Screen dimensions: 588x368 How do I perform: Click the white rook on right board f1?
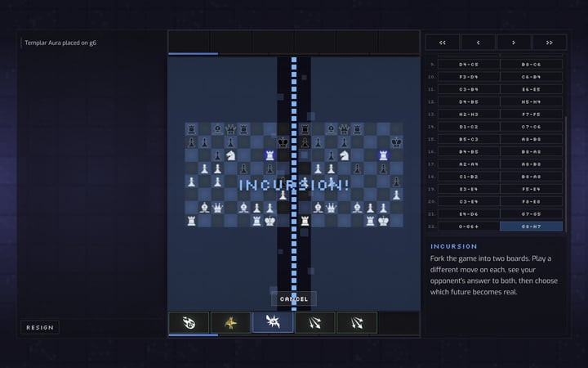[x=370, y=221]
